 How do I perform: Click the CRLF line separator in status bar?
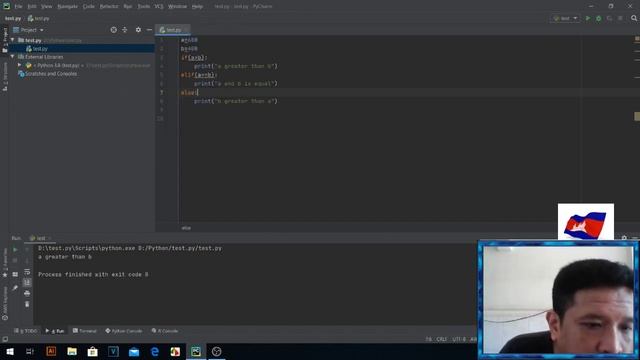pos(442,339)
